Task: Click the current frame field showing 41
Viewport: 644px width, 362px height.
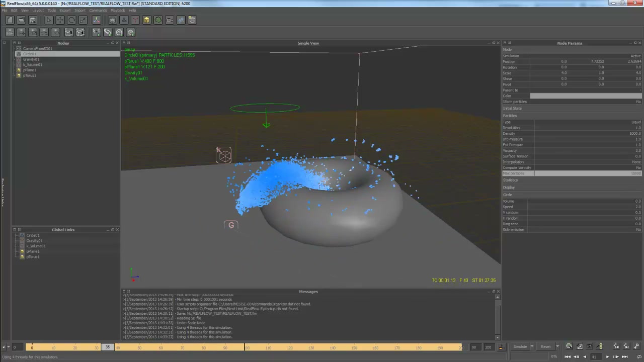Action: (596, 356)
